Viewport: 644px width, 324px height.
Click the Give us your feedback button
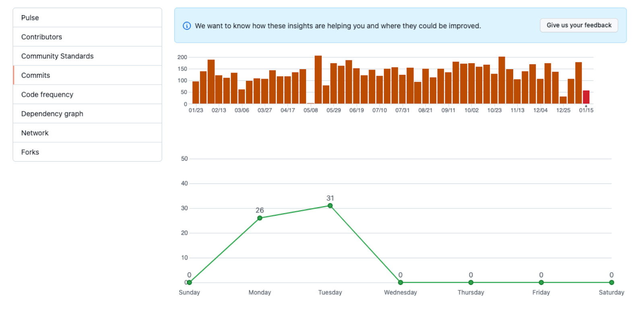pyautogui.click(x=578, y=25)
